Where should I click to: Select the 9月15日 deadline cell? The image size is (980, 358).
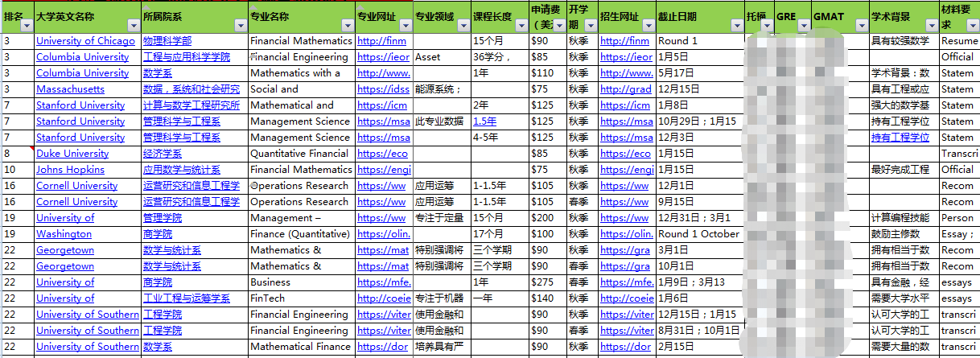coord(700,202)
